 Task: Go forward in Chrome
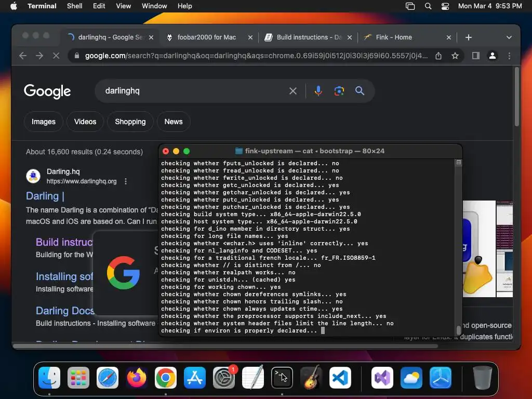pyautogui.click(x=39, y=56)
